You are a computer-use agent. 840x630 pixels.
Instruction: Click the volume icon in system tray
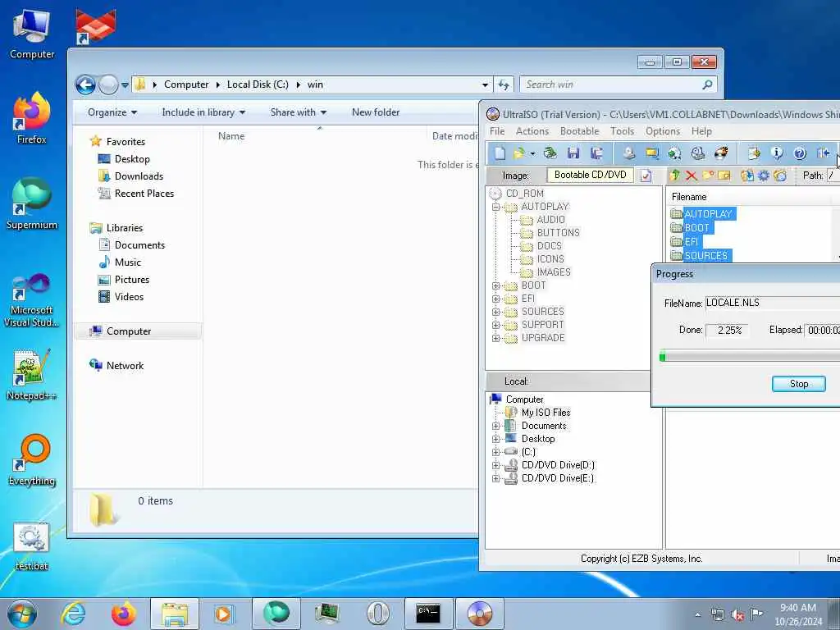click(737, 615)
